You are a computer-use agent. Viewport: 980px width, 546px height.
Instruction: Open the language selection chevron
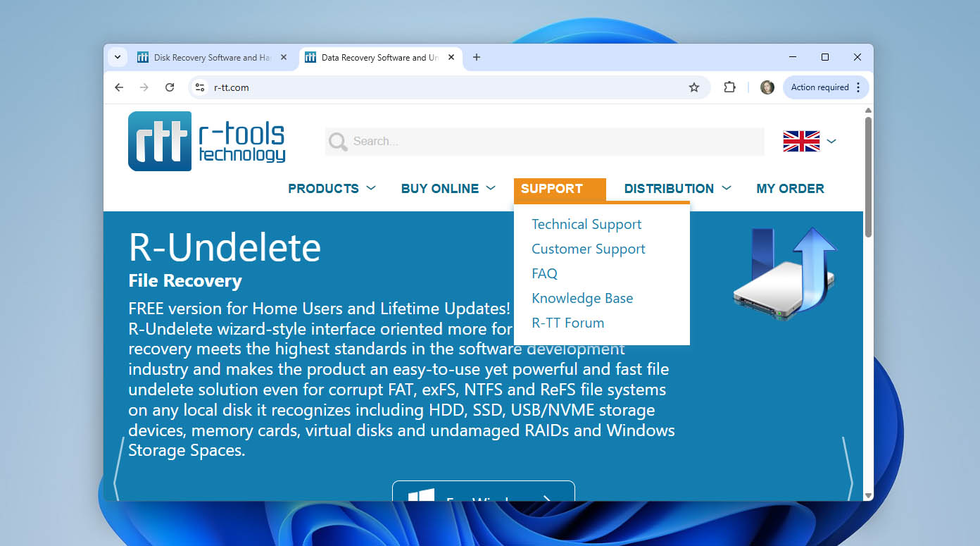[831, 141]
